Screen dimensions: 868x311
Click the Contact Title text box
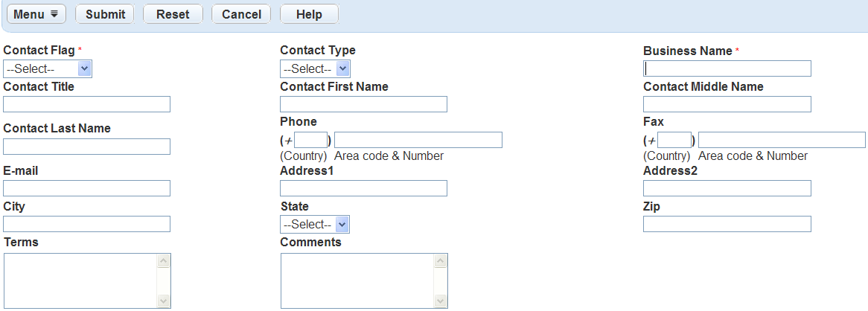click(x=87, y=104)
